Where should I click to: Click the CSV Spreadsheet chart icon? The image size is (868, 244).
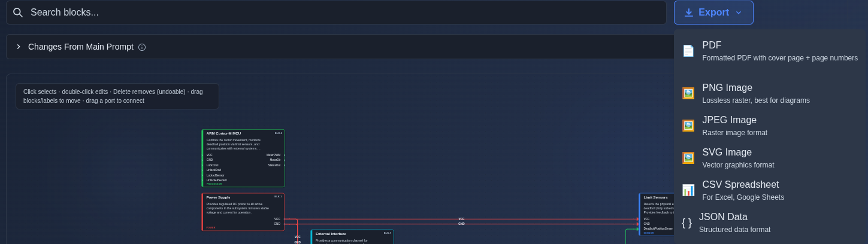click(688, 190)
